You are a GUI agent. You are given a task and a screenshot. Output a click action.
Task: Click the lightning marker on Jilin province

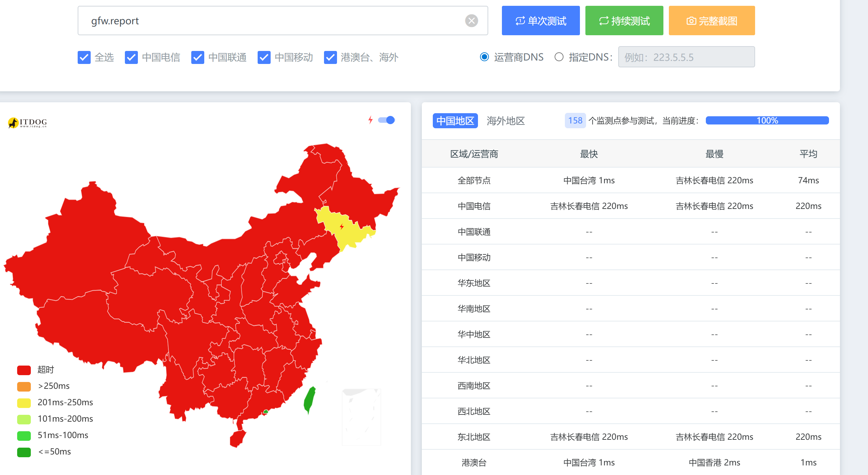[x=341, y=226]
